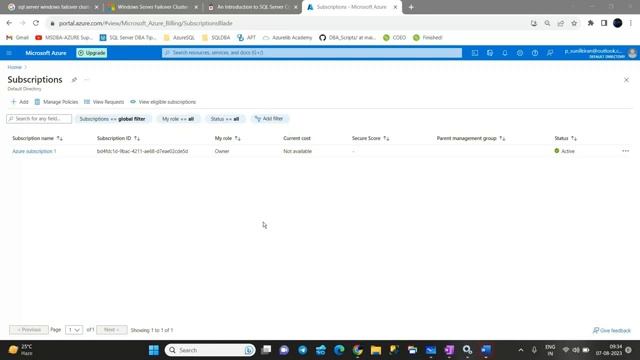Image resolution: width=640 pixels, height=360 pixels.
Task: Click the Give feedback link
Action: (x=611, y=330)
